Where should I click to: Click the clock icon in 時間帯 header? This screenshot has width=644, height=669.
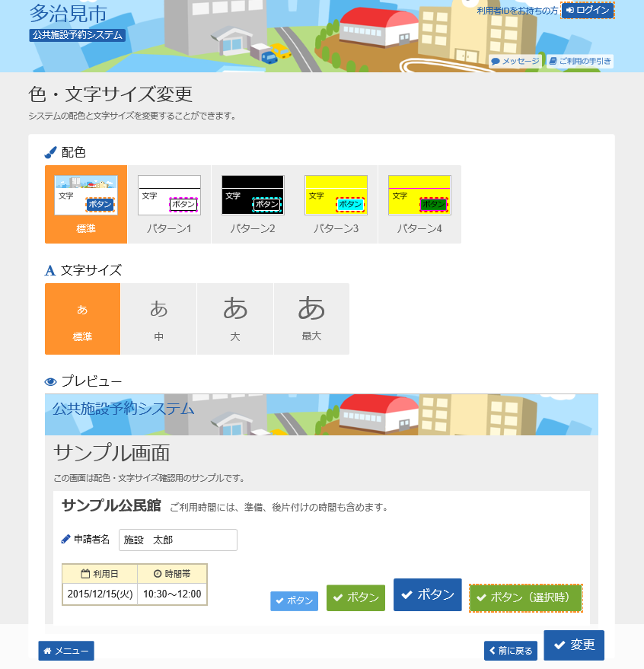(158, 574)
